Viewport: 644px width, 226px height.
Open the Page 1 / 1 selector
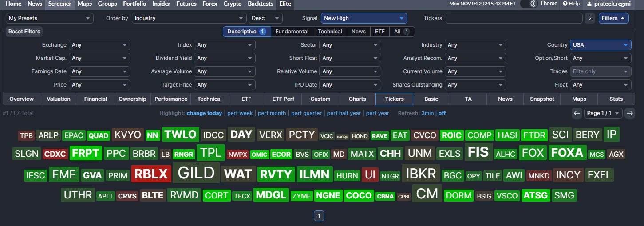603,113
